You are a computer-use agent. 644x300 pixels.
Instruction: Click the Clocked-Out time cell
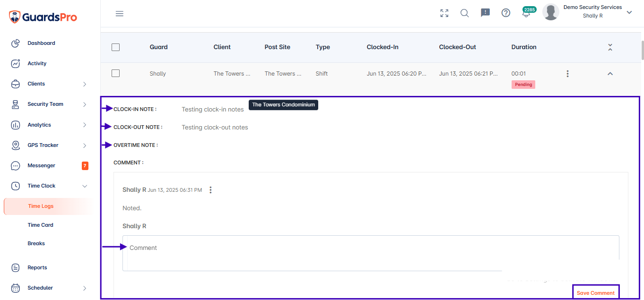[x=468, y=74]
